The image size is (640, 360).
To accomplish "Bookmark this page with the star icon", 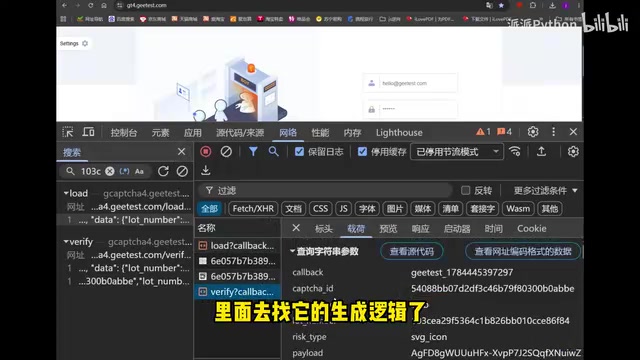I will (x=501, y=5).
